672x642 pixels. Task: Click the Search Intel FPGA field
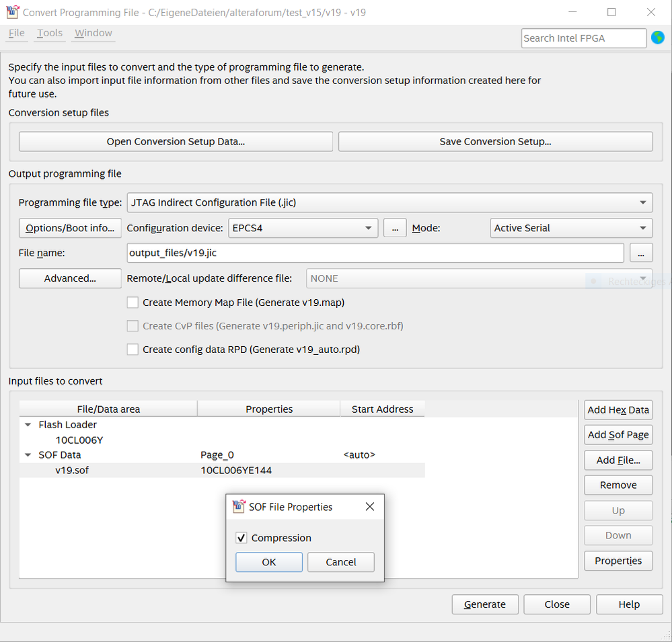click(584, 38)
